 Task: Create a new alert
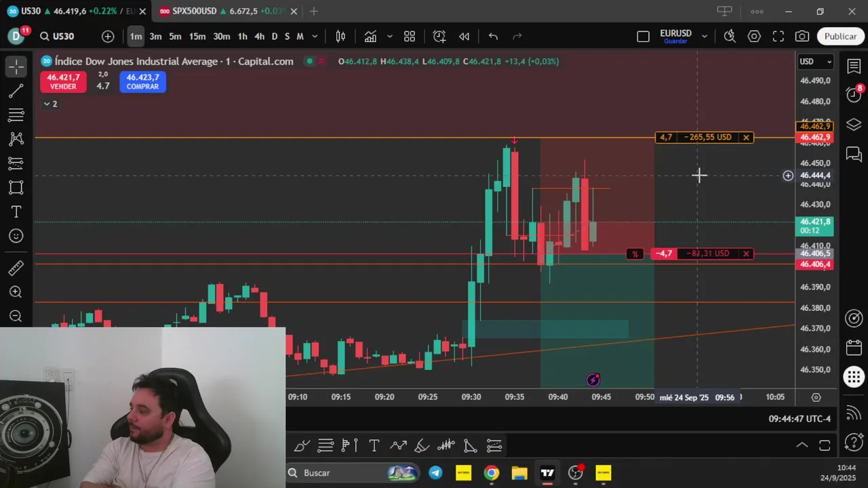tap(439, 37)
